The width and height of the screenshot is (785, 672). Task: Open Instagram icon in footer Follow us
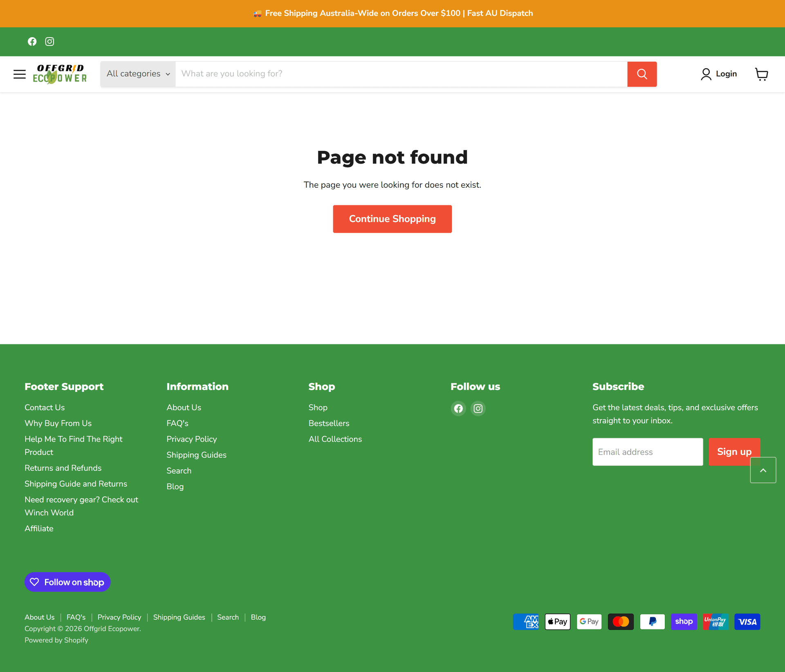tap(478, 409)
